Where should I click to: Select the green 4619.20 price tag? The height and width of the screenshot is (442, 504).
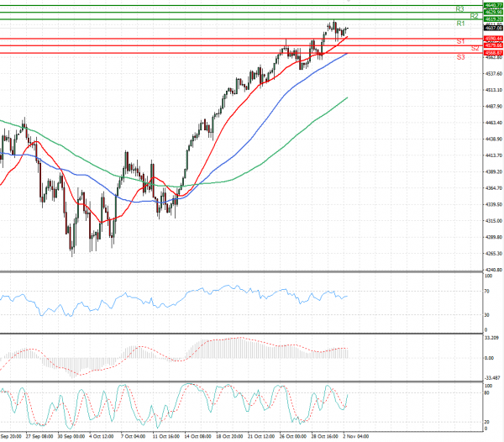point(493,19)
